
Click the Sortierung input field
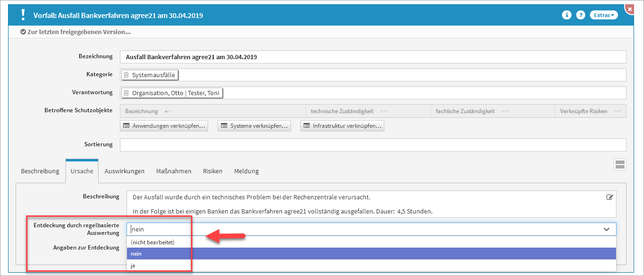pyautogui.click(x=373, y=145)
